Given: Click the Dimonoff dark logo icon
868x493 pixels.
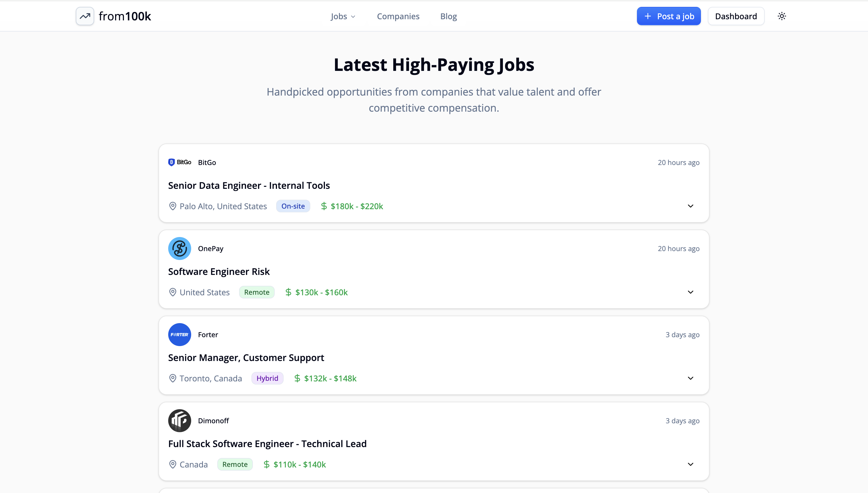Looking at the screenshot, I should point(179,420).
